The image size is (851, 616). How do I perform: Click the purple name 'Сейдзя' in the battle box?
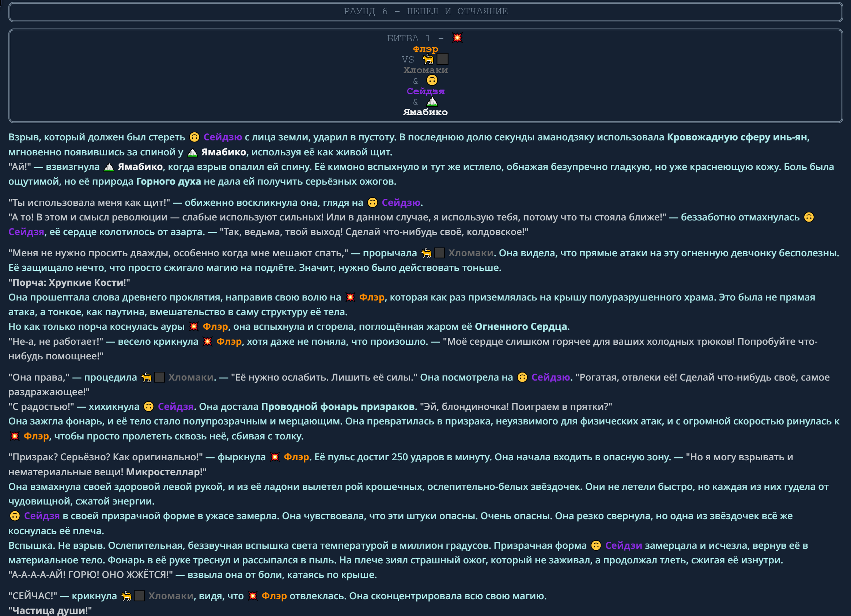pos(425,91)
